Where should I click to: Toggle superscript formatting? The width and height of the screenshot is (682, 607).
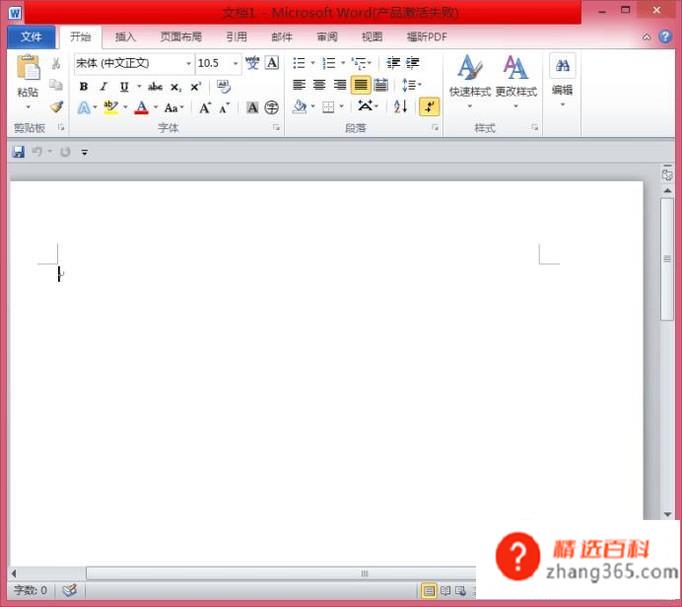pos(195,87)
